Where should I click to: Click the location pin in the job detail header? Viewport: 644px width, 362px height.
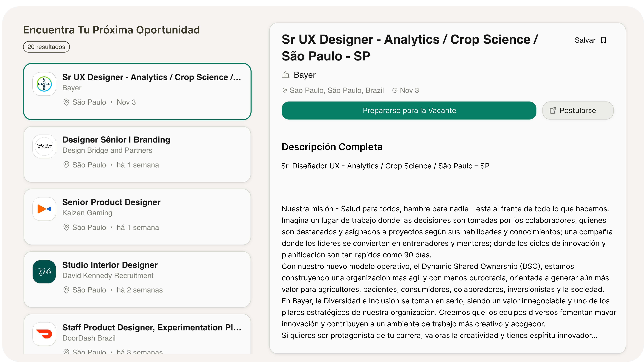tap(285, 90)
